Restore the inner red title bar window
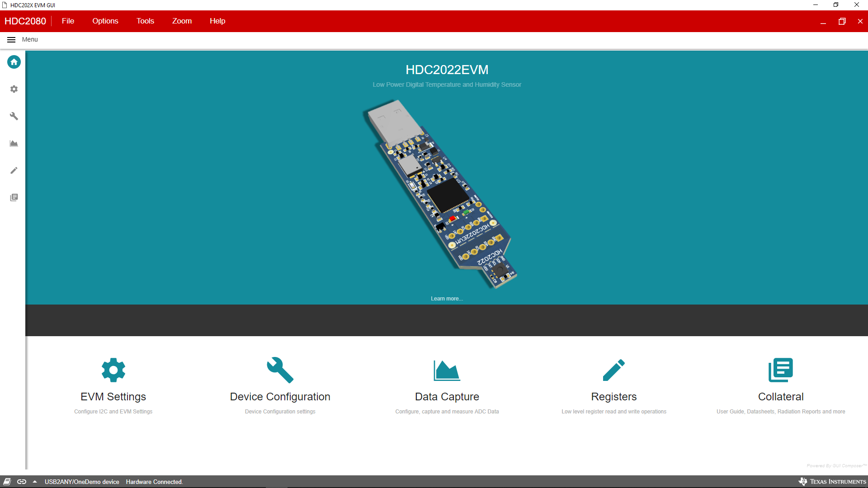Viewport: 868px width, 488px height. [x=842, y=21]
